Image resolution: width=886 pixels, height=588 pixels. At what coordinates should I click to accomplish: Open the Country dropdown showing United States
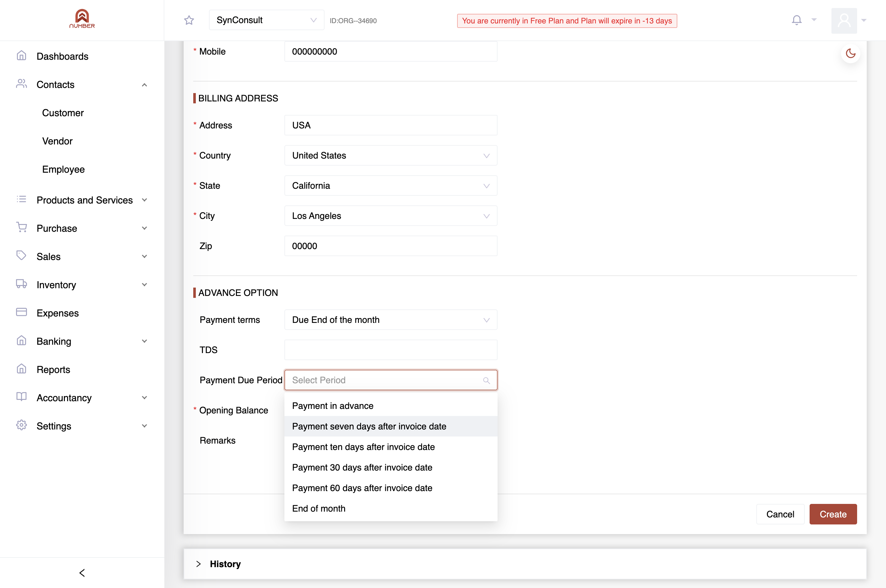click(x=391, y=156)
